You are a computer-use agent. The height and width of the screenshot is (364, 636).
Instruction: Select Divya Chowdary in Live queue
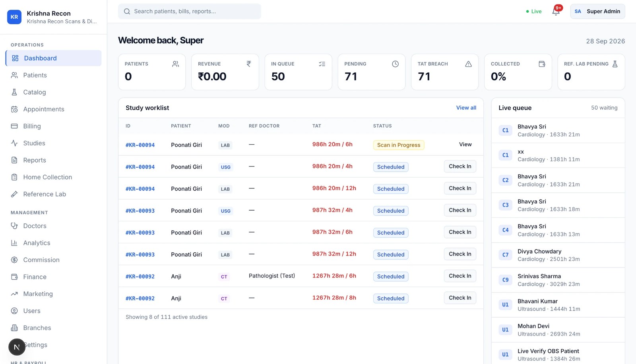tap(558, 255)
